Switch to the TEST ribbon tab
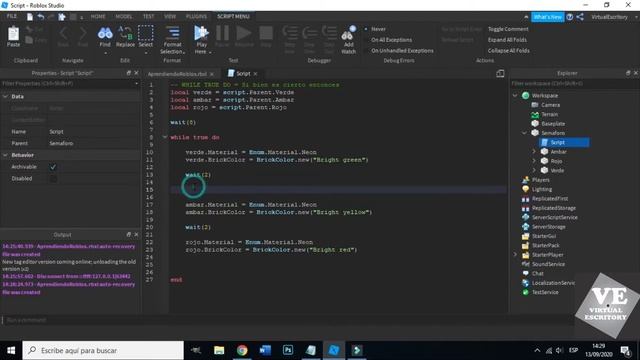This screenshot has height=360, width=640. click(x=149, y=17)
